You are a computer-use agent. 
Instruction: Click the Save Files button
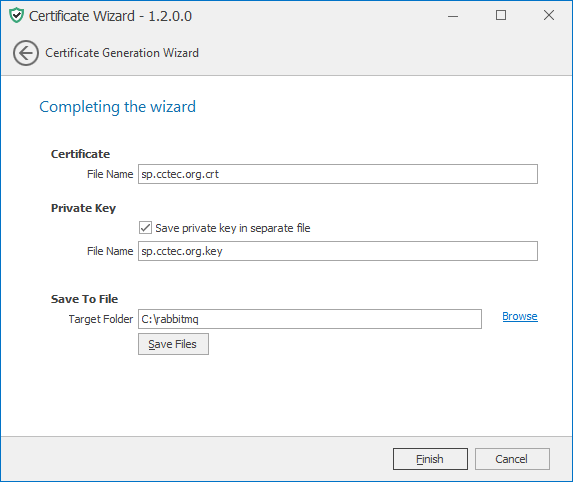point(173,344)
